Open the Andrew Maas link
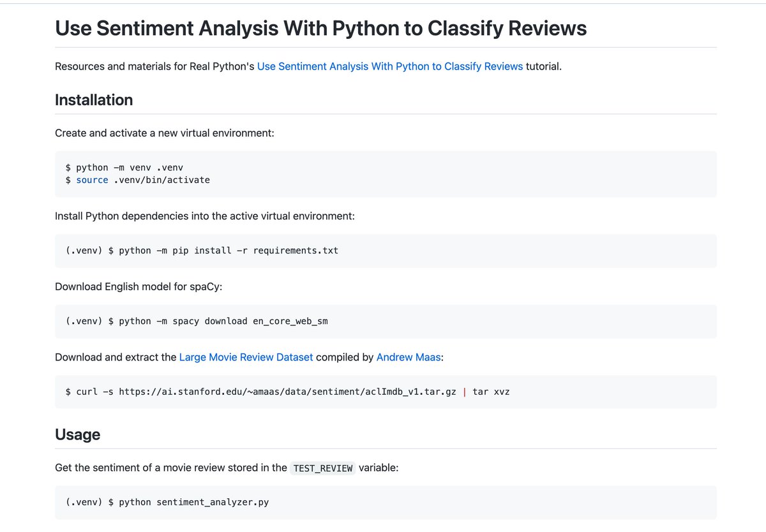Screen dimensions: 766x532 pos(409,357)
